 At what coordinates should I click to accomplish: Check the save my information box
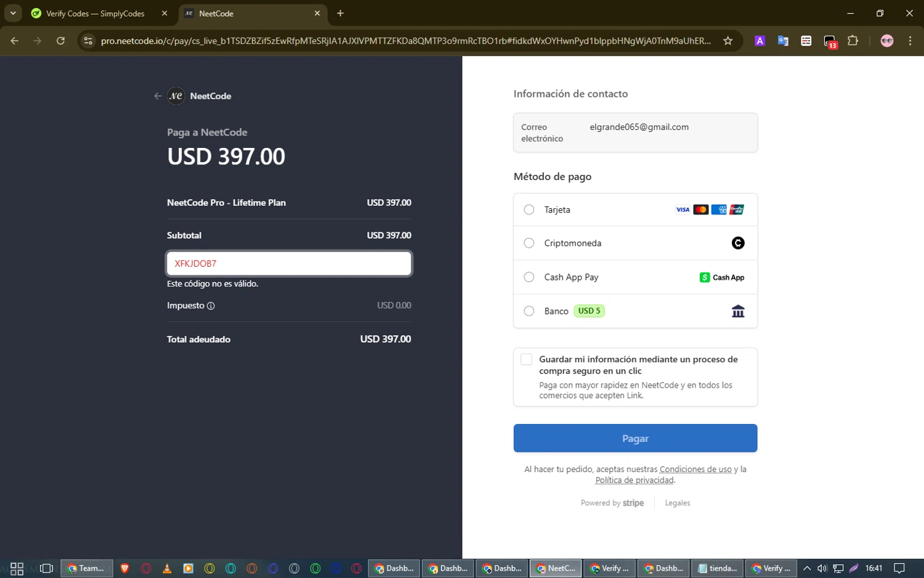click(526, 359)
